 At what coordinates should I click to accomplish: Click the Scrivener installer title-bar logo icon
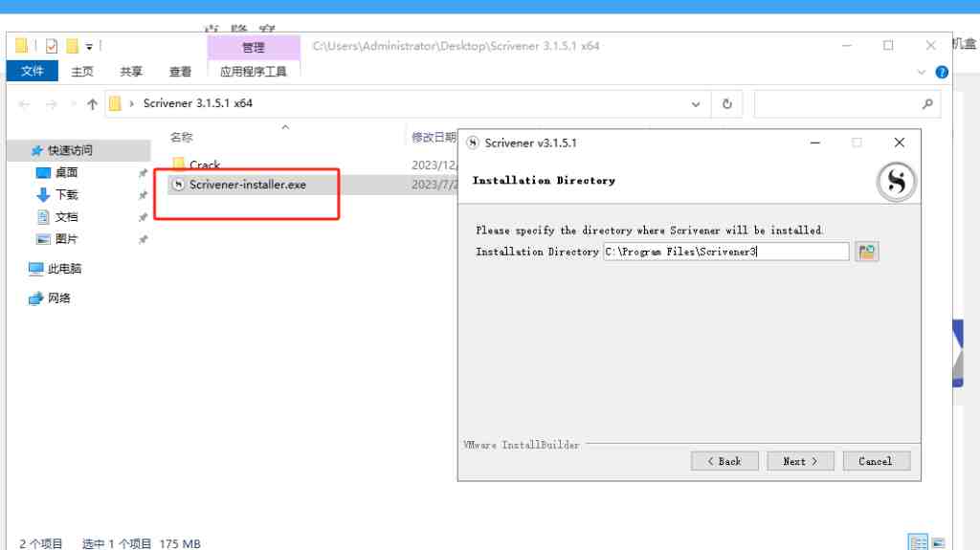click(473, 143)
